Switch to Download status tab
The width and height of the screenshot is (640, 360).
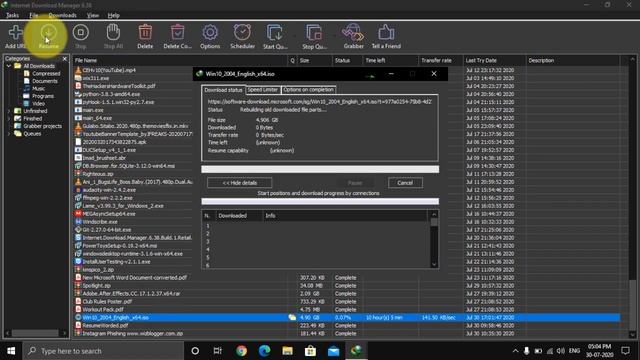pyautogui.click(x=223, y=90)
